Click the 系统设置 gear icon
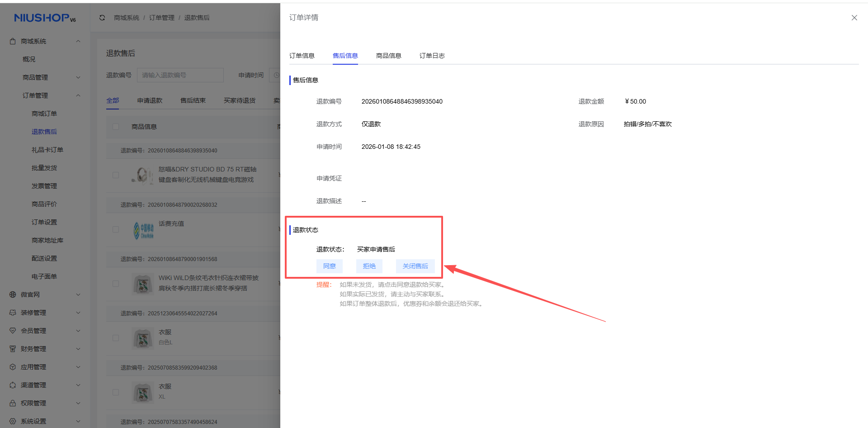 point(13,421)
